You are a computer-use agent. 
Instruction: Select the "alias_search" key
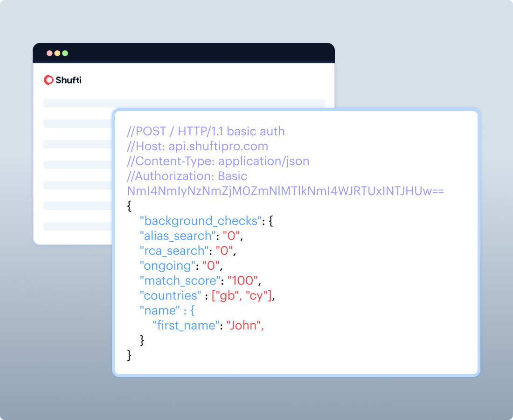[x=178, y=236]
